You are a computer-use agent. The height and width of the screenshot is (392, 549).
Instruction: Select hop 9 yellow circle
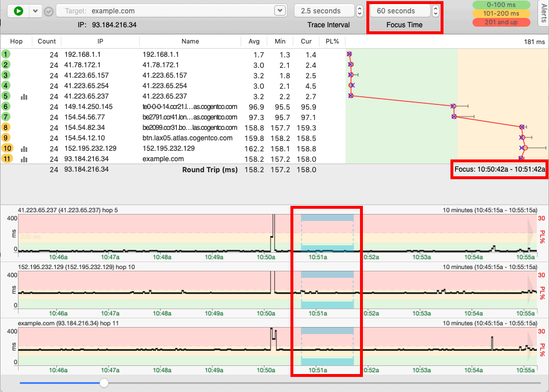[x=6, y=137]
